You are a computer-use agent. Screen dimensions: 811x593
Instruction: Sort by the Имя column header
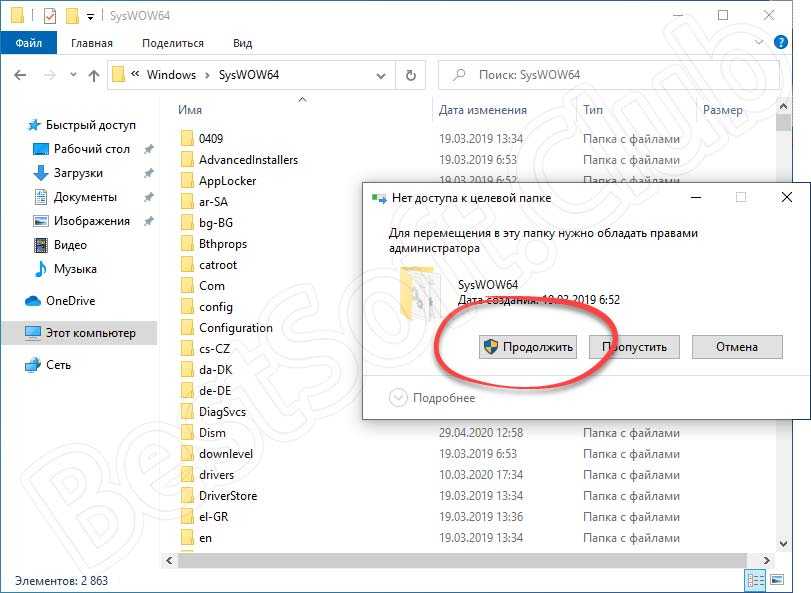coord(190,110)
